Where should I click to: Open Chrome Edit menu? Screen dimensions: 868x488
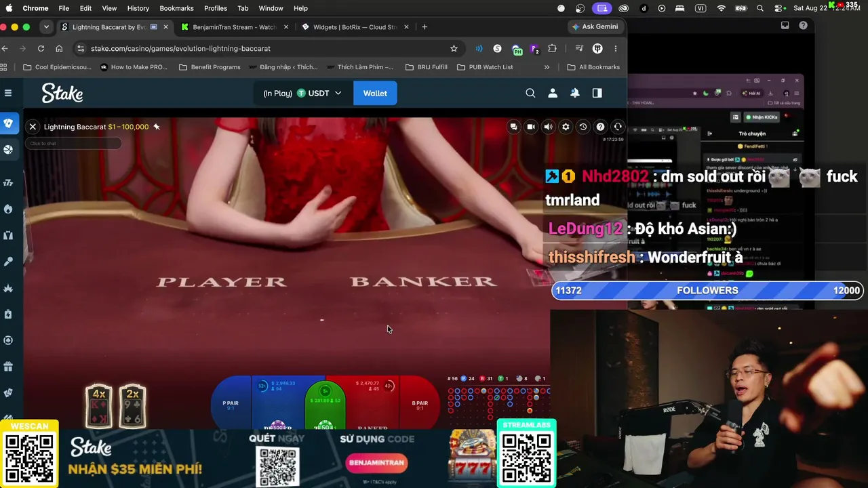coord(85,8)
